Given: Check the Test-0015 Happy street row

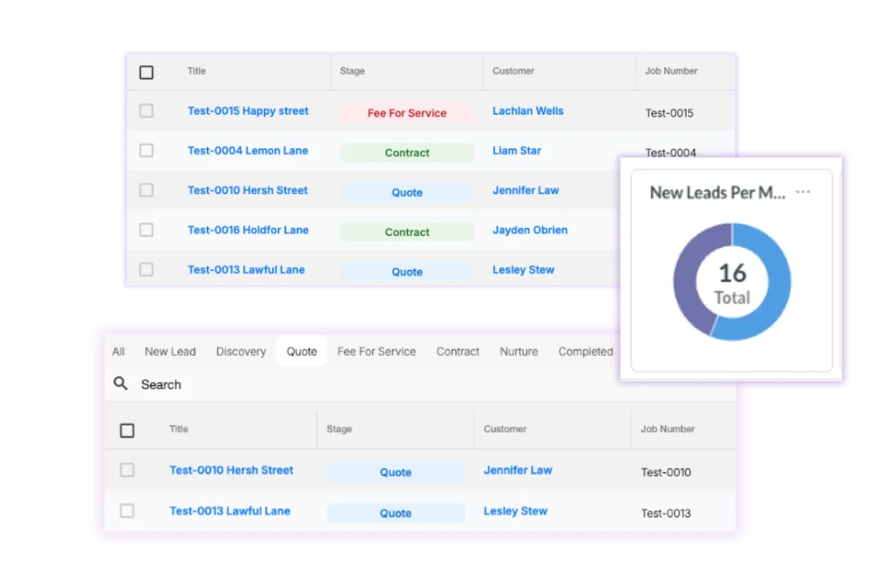Looking at the screenshot, I should (146, 111).
